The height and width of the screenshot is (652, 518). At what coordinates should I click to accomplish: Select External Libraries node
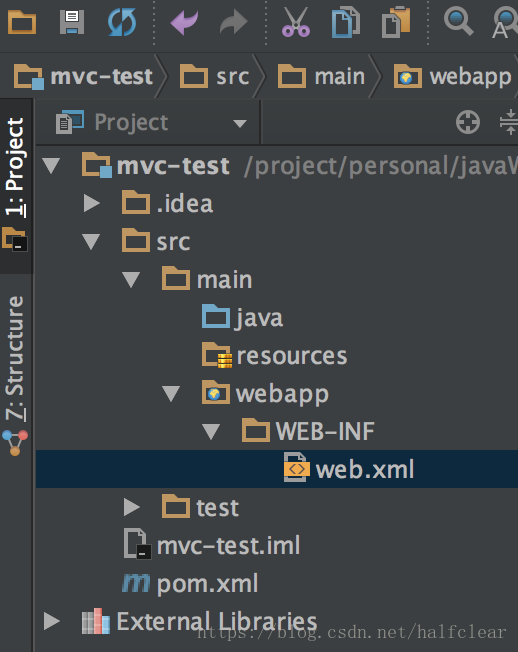pos(200,621)
